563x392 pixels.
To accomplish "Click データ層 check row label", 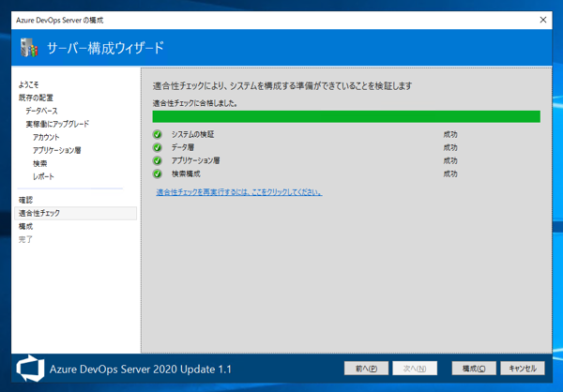I will (183, 147).
